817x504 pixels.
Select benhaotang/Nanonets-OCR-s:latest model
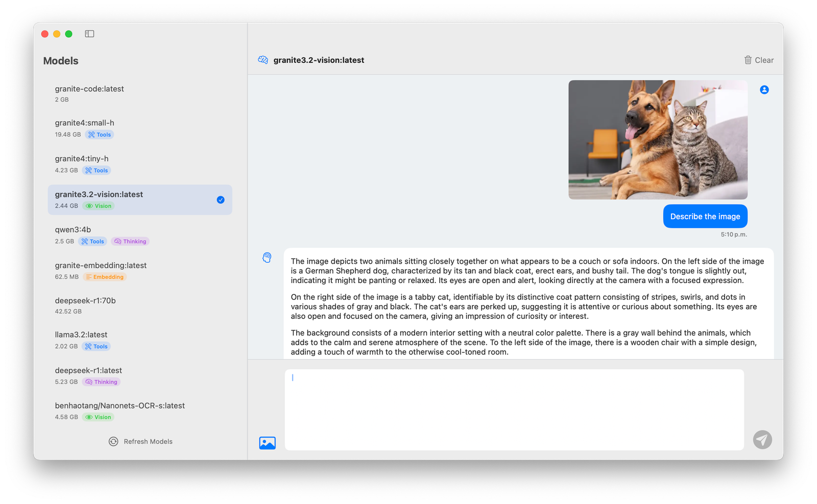click(x=119, y=406)
